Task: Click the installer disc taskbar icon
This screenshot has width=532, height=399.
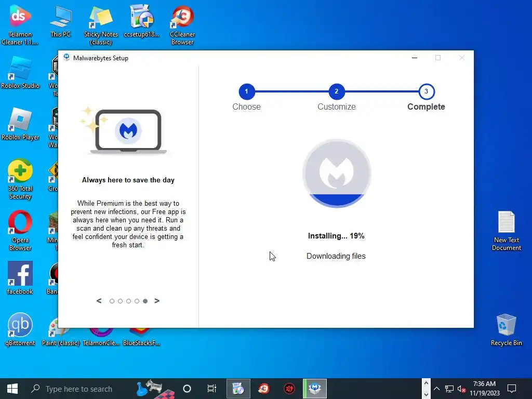Action: [238, 389]
